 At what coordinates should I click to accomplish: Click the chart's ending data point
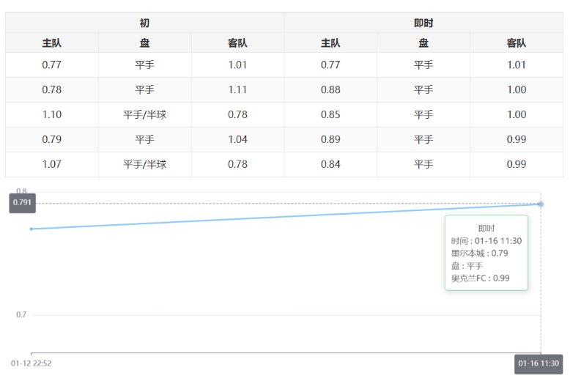(541, 204)
